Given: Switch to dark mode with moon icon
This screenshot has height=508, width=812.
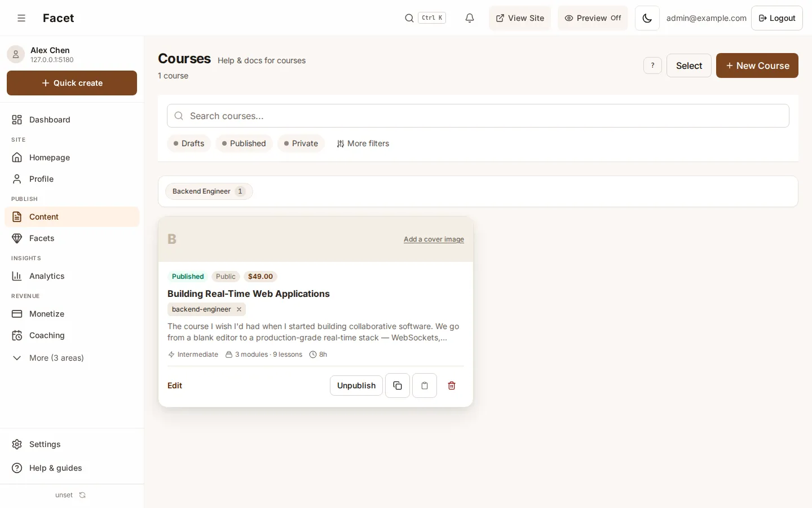Looking at the screenshot, I should [x=647, y=18].
